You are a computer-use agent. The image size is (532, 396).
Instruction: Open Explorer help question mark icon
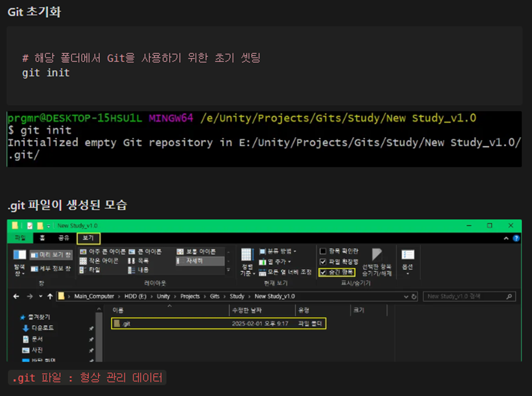516,238
